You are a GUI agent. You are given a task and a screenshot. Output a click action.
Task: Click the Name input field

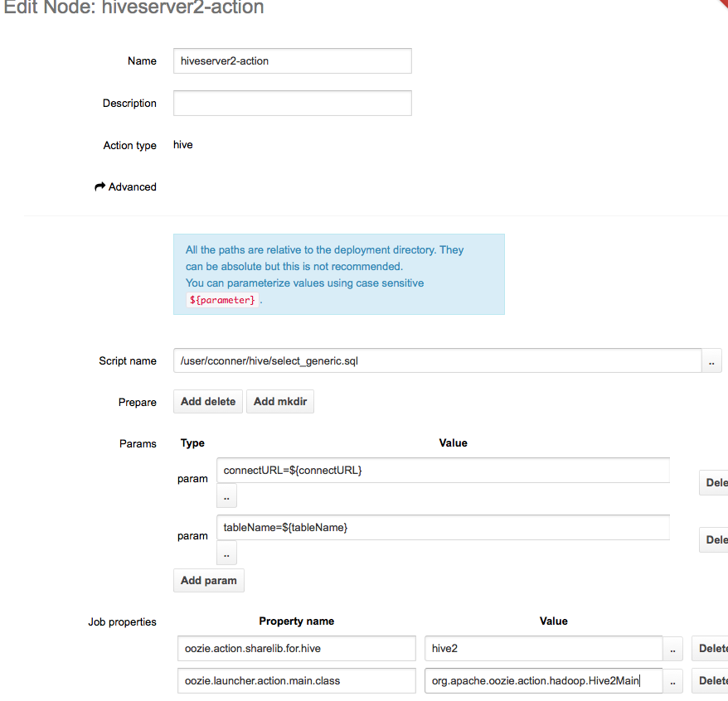coord(292,60)
